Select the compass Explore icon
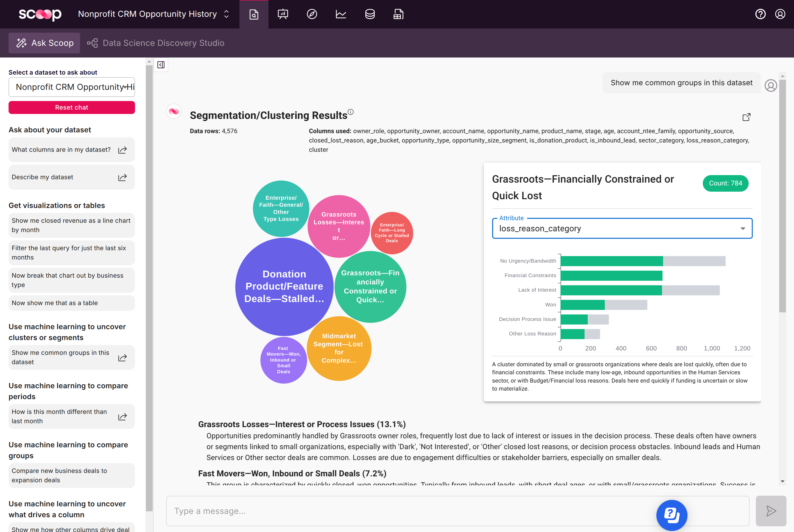This screenshot has height=532, width=794. (312, 14)
